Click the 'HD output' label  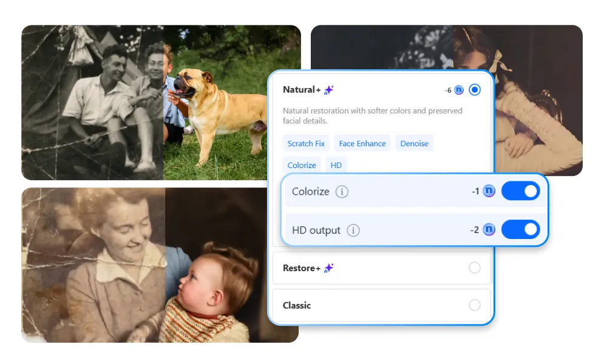[x=316, y=231]
